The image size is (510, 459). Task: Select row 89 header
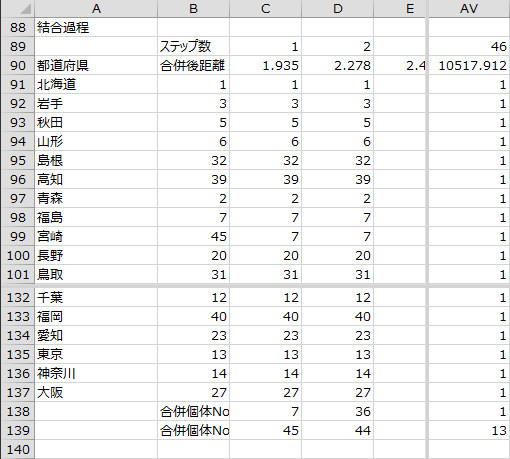coord(18,46)
